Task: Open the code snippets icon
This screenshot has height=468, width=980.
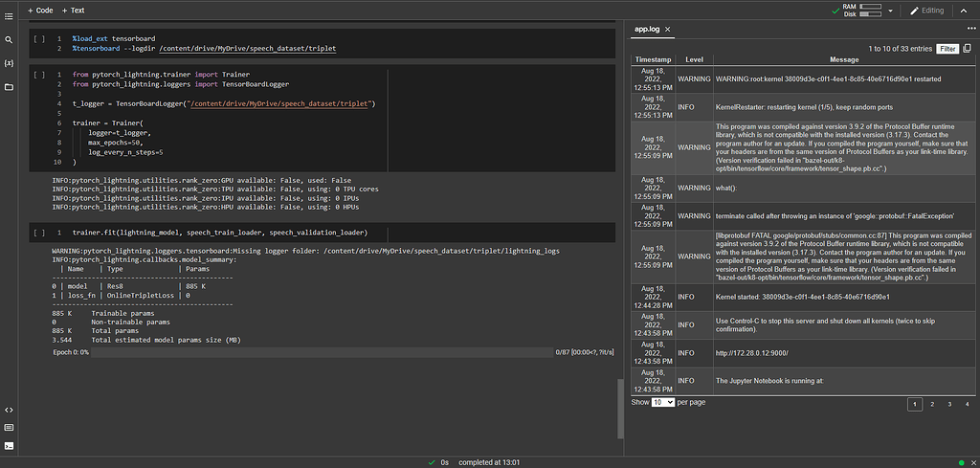Action: coord(9,410)
